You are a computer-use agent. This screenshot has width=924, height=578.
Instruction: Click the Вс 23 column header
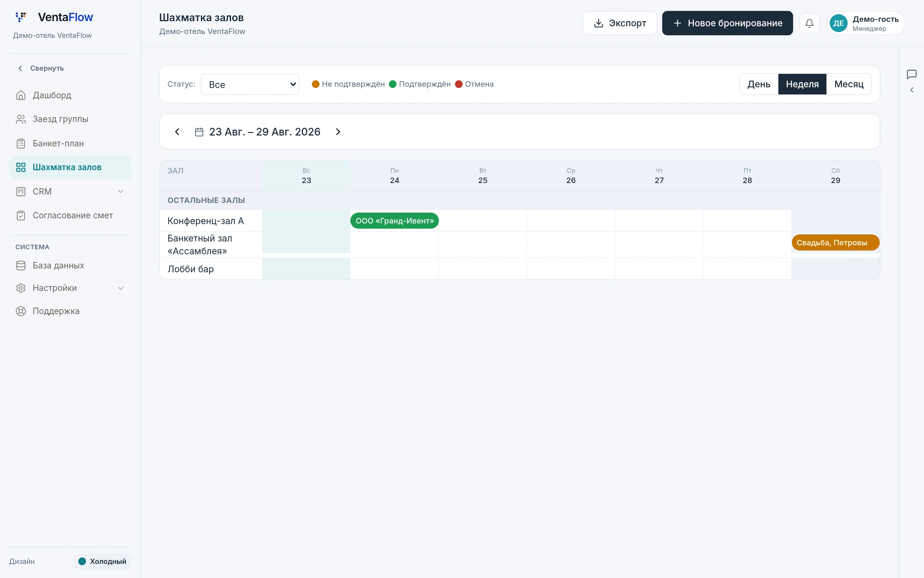(306, 176)
